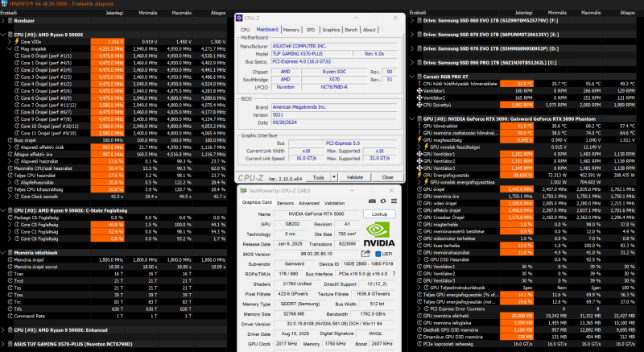This screenshot has height=352, width=644.
Task: Open the SPD tab in CPU-Z
Action: click(x=311, y=30)
